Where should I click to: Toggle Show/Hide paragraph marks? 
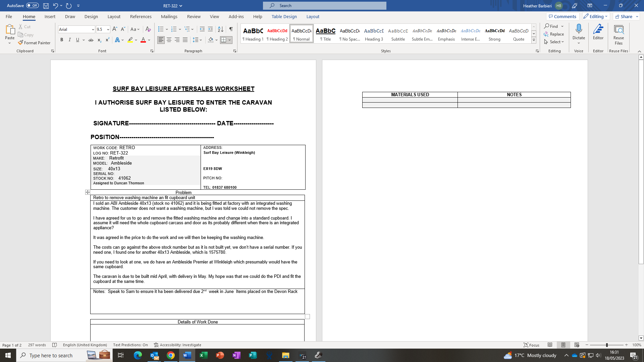[231, 29]
